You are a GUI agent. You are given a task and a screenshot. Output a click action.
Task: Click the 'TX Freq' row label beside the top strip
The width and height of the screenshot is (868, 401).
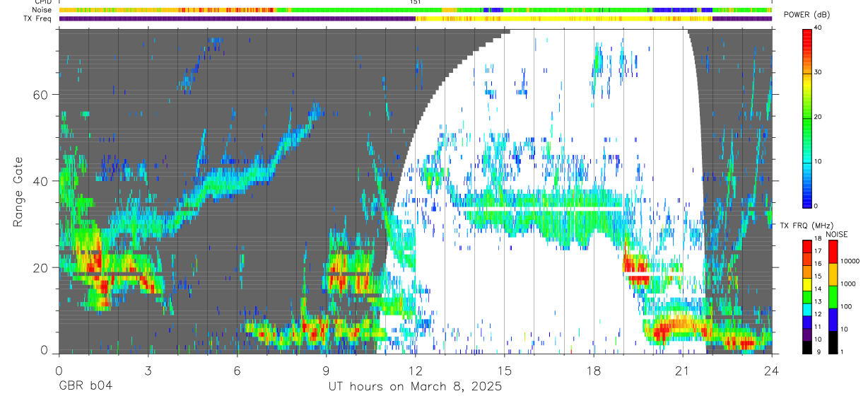[x=39, y=18]
